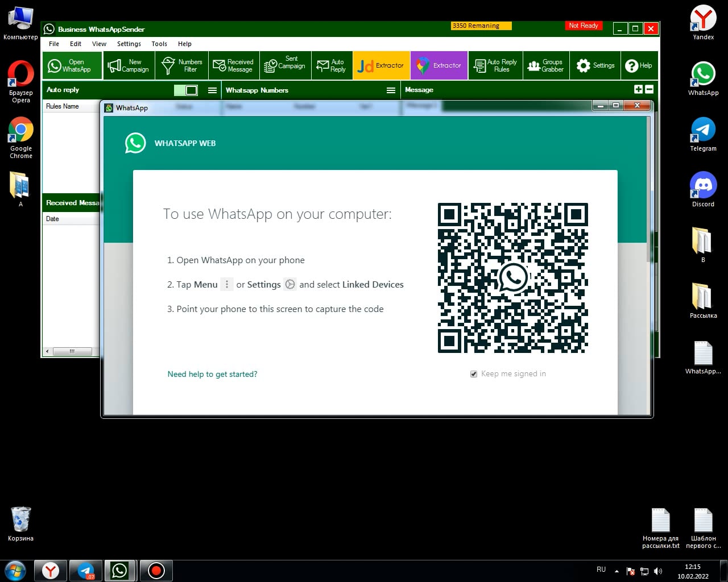Click the Open WhatsApp toolbar button
Image resolution: width=728 pixels, height=582 pixels.
(72, 65)
